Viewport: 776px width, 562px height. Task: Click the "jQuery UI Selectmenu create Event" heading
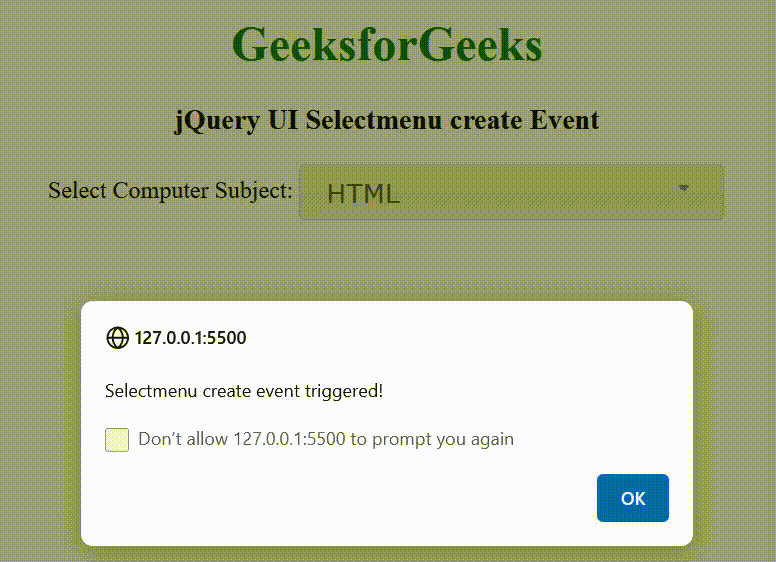[x=387, y=120]
